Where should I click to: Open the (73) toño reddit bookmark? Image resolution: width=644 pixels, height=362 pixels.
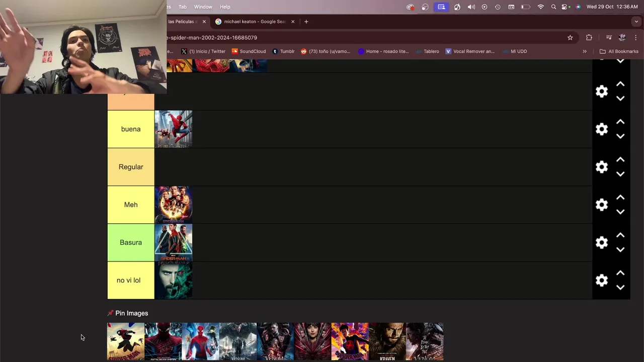pos(326,51)
